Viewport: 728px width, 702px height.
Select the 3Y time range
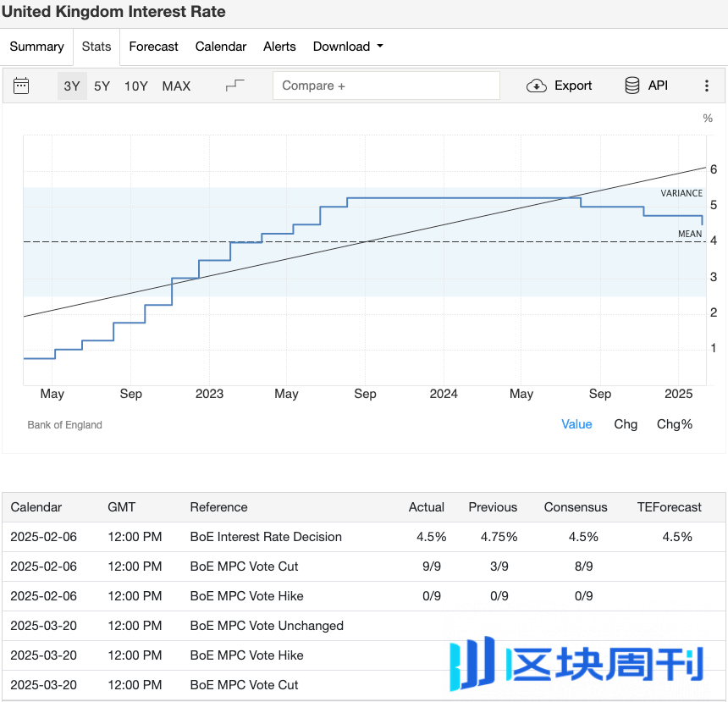click(x=72, y=86)
